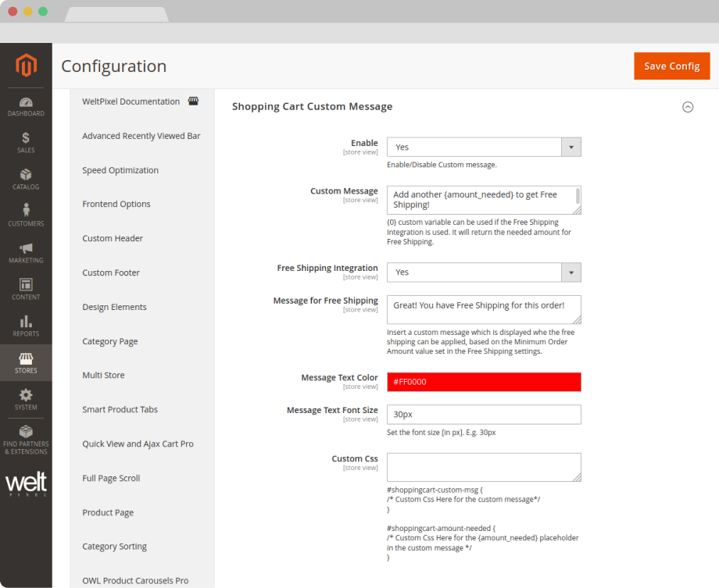Collapse the Shopping Cart Custom Message section
This screenshot has width=719, height=588.
688,107
